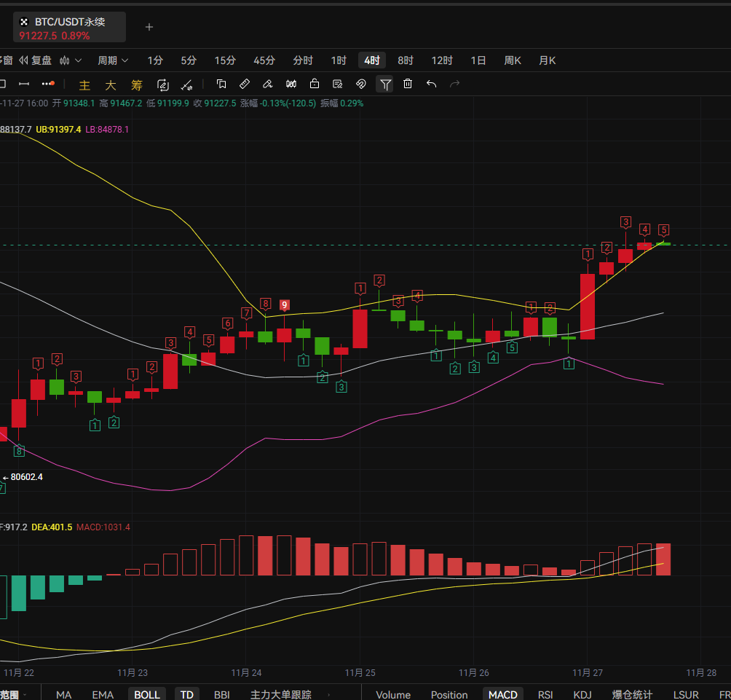Switch to the 1时 timeframe
The width and height of the screenshot is (731, 700).
pyautogui.click(x=339, y=60)
